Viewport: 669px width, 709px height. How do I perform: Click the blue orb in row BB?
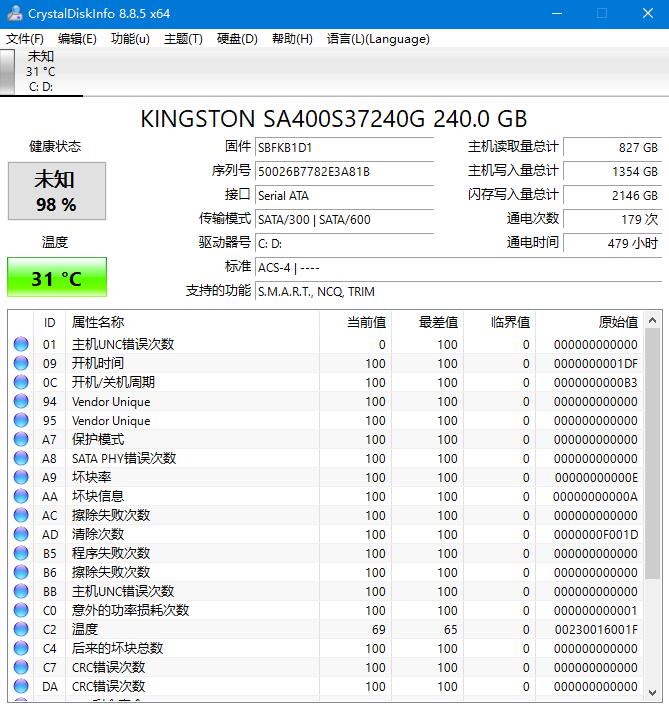[x=21, y=591]
